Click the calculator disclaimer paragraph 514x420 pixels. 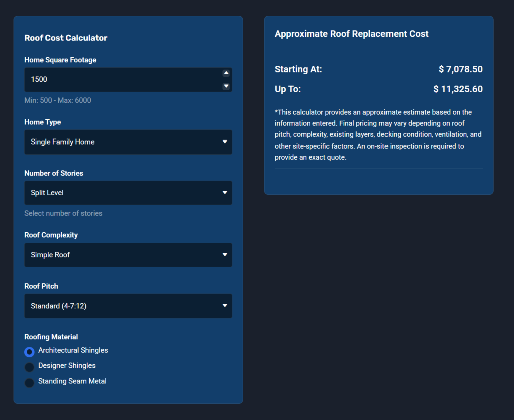(376, 134)
